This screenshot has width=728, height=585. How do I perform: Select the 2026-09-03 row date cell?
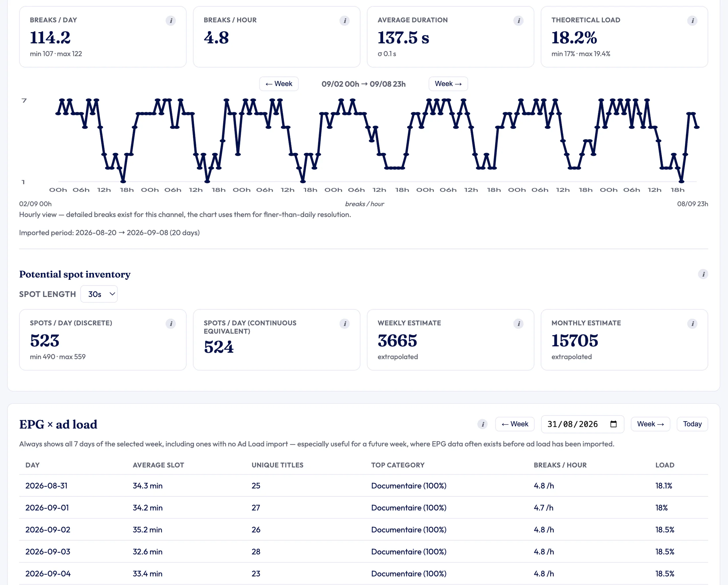click(x=48, y=551)
